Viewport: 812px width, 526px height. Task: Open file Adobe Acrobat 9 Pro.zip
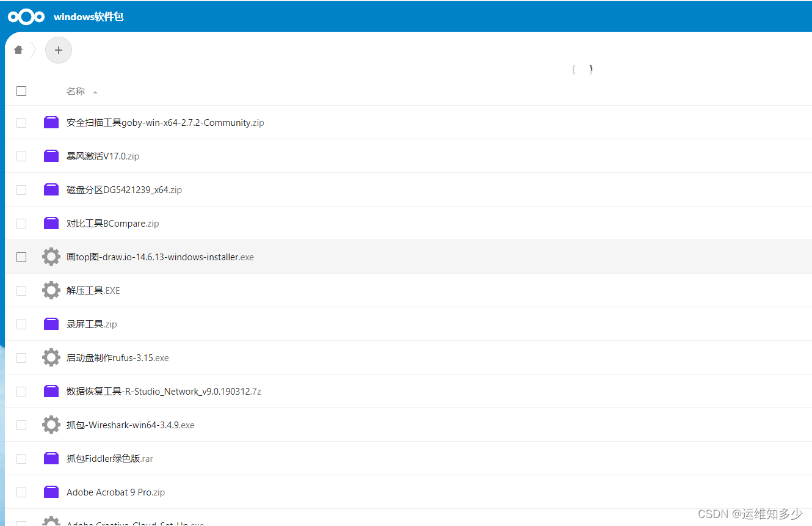115,492
